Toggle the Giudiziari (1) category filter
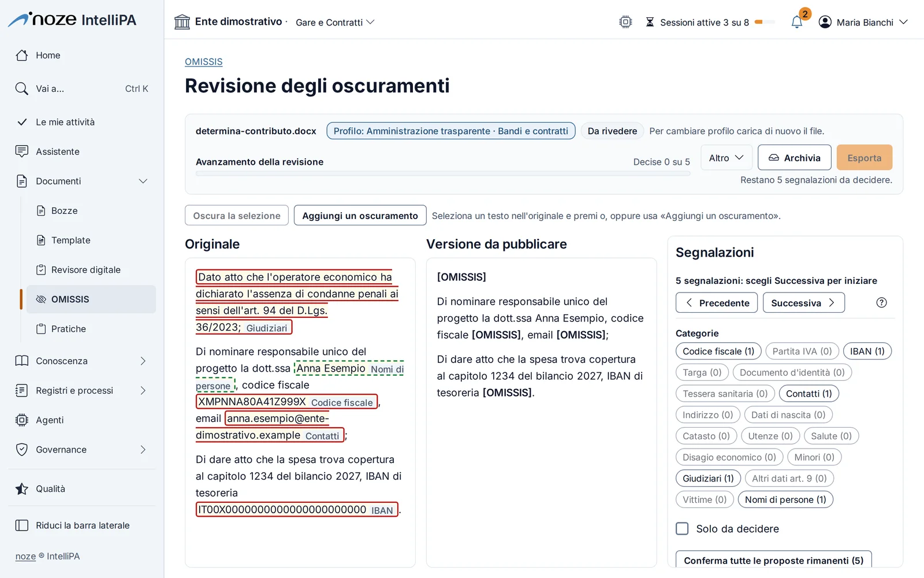Screen dimensions: 924x578 [x=708, y=479]
